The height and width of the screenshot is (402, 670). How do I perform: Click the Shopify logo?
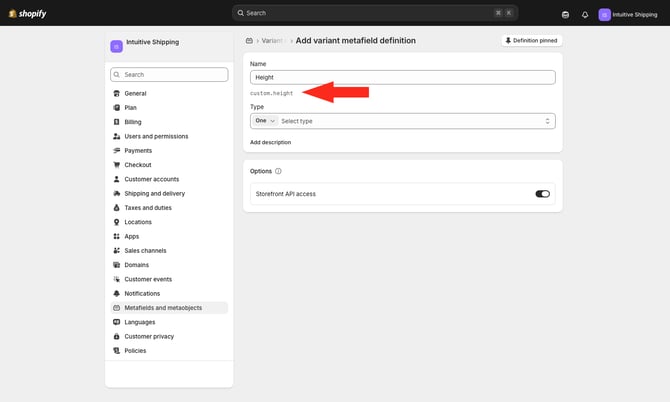click(27, 13)
